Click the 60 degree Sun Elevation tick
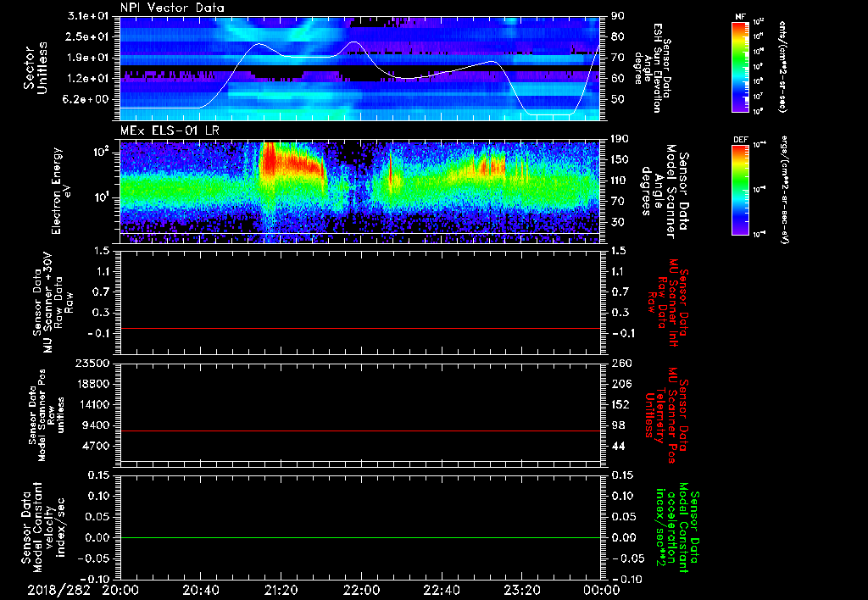Viewport: 868px width, 600px height. click(618, 79)
